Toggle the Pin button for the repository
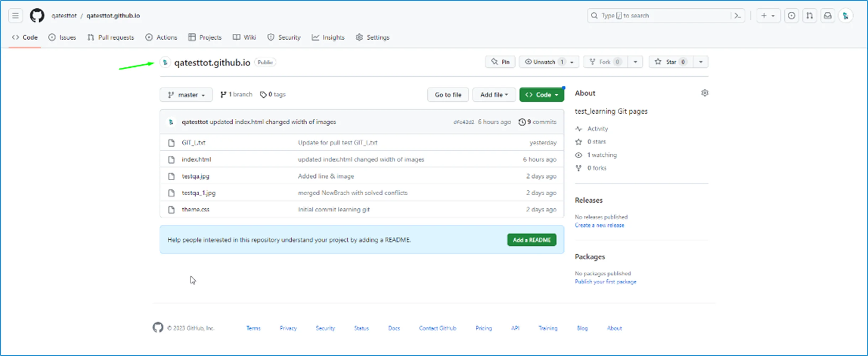Viewport: 868px width, 356px height. point(500,62)
